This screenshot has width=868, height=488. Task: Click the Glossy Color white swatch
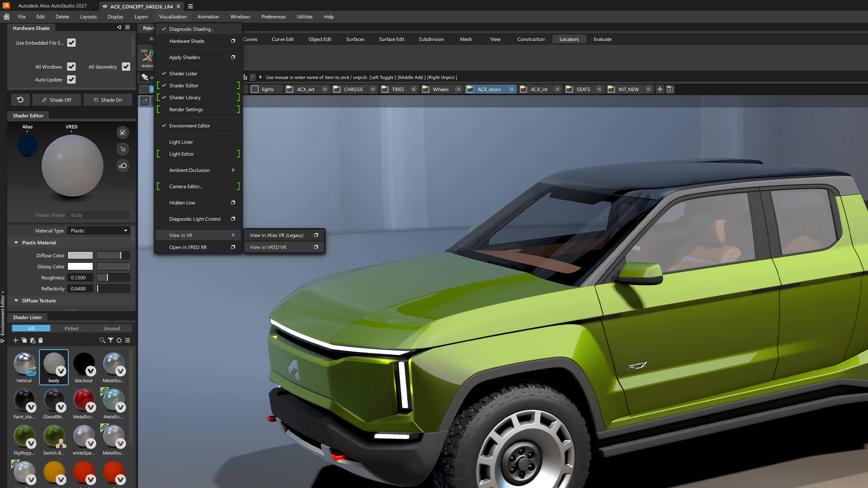pos(80,267)
